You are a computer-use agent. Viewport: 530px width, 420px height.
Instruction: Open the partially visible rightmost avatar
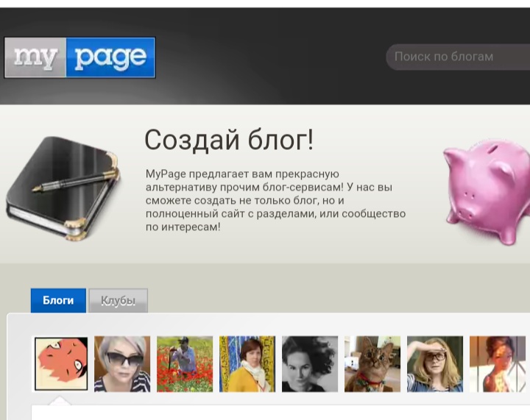498,364
